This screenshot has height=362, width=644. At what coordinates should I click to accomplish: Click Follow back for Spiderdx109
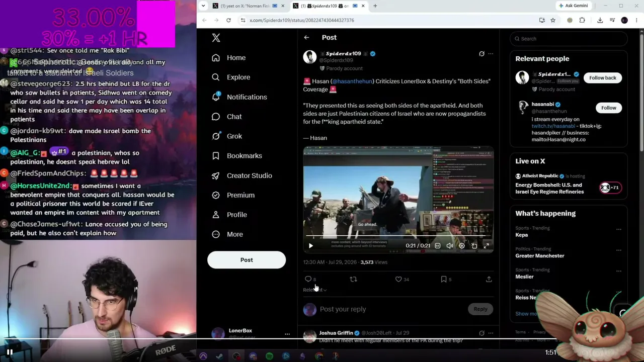coord(603,78)
